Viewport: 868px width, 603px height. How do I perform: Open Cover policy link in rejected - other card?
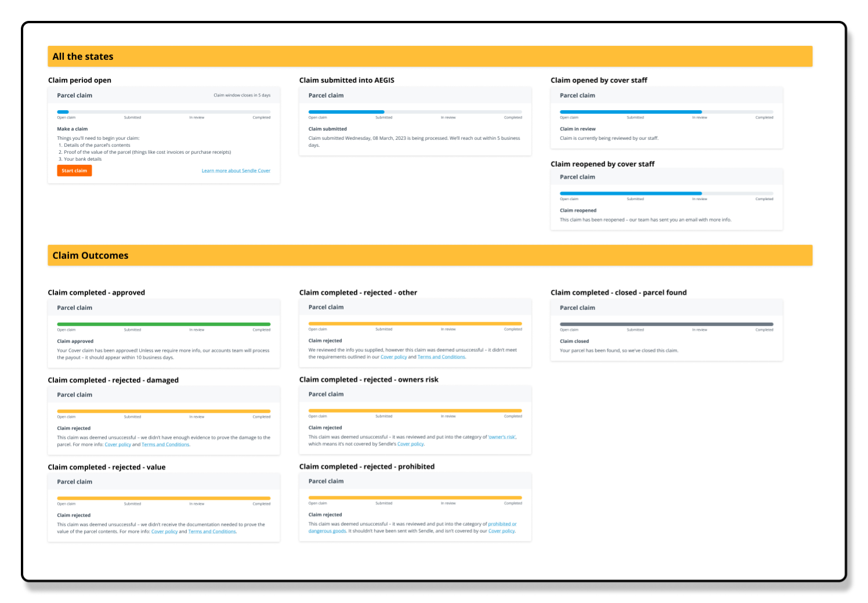pyautogui.click(x=393, y=357)
